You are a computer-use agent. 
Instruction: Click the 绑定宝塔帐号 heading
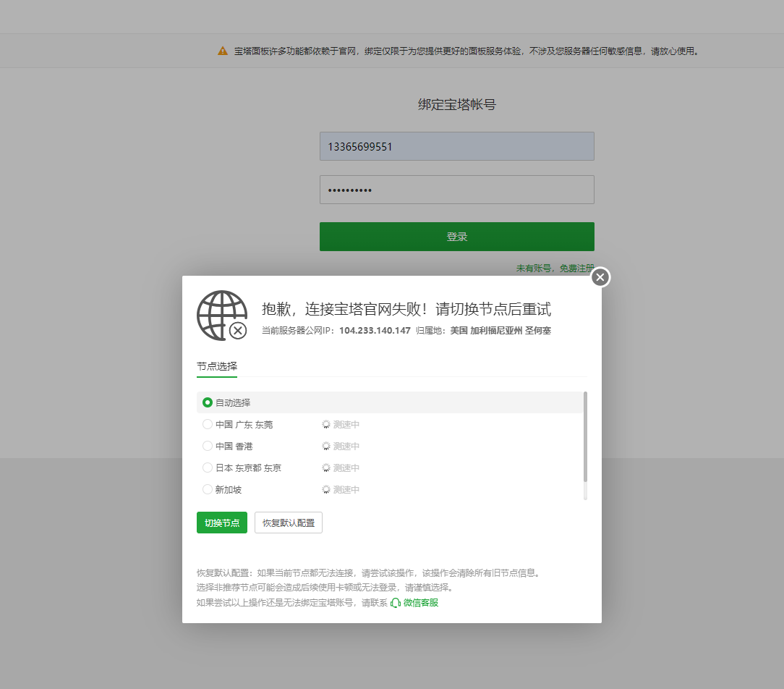click(457, 104)
